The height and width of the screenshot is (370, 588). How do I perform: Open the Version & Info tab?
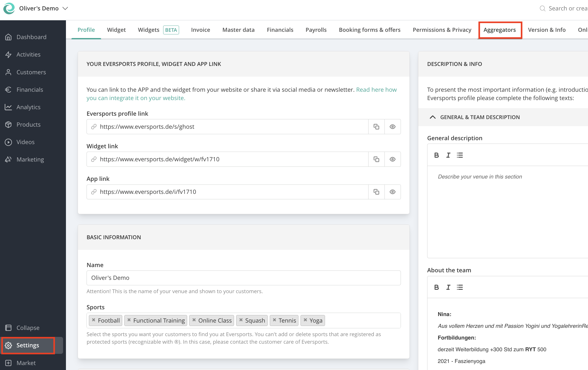pos(547,30)
